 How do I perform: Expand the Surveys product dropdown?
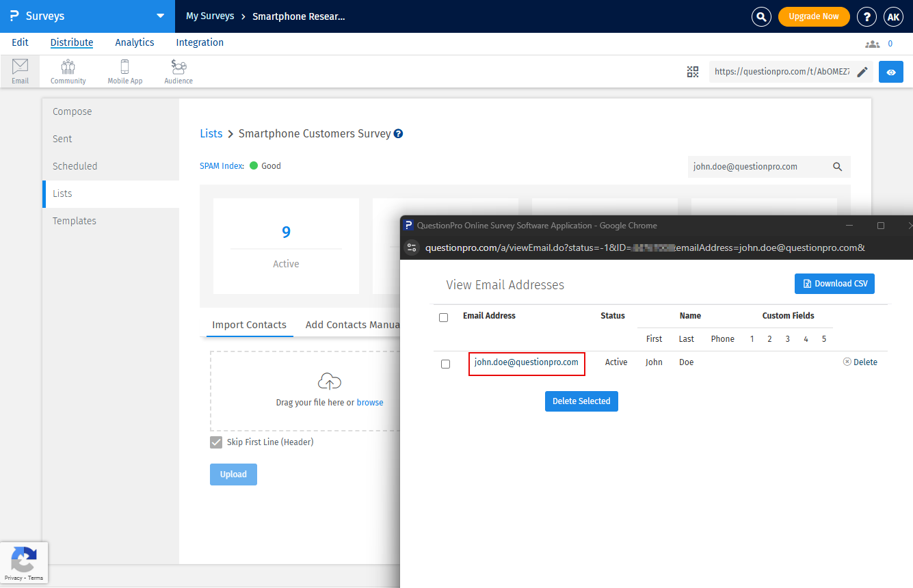[160, 16]
